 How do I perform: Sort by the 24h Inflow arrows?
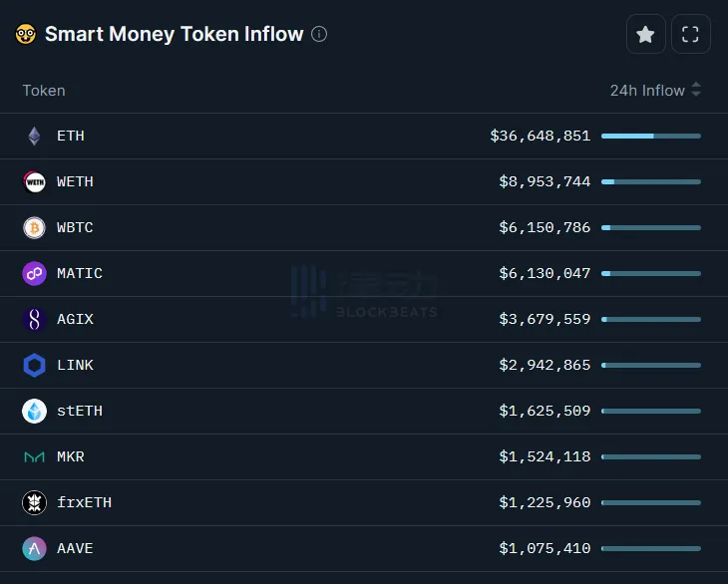tap(696, 91)
